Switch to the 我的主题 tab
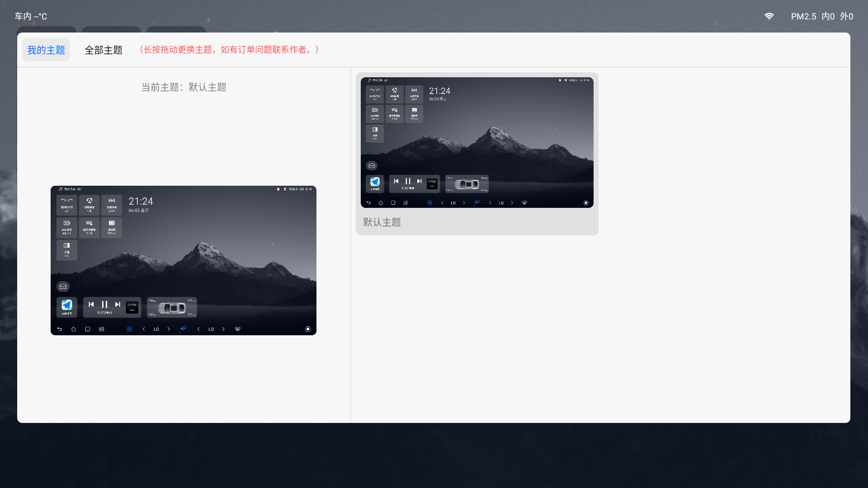Viewport: 868px width, 488px height. (x=46, y=50)
